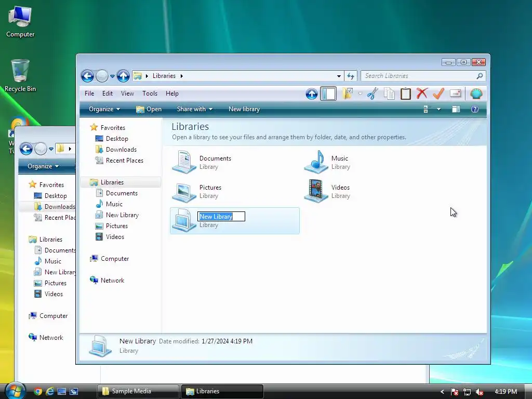This screenshot has width=532, height=399.
Task: Click the Open button in command bar
Action: pos(149,109)
